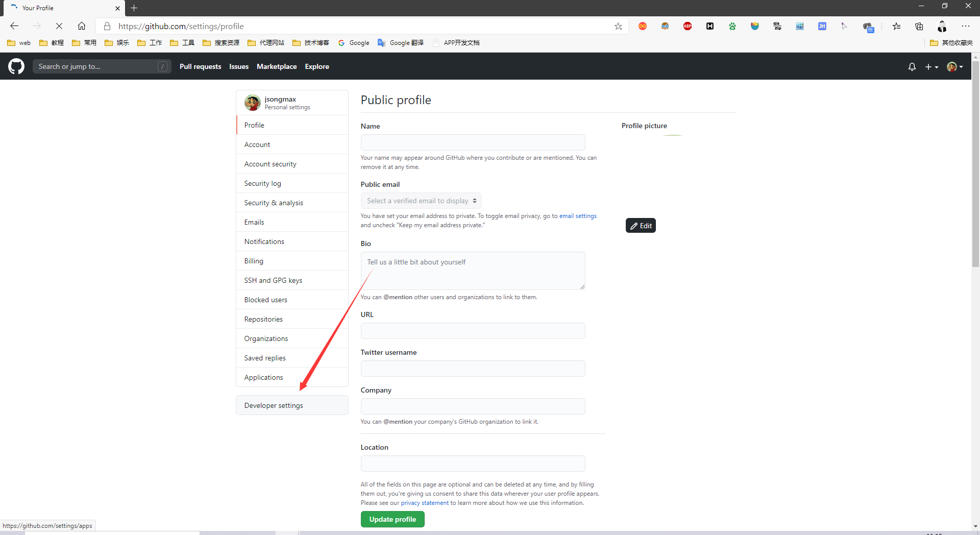This screenshot has height=535, width=980.
Task: Open the notifications bell
Action: point(912,67)
